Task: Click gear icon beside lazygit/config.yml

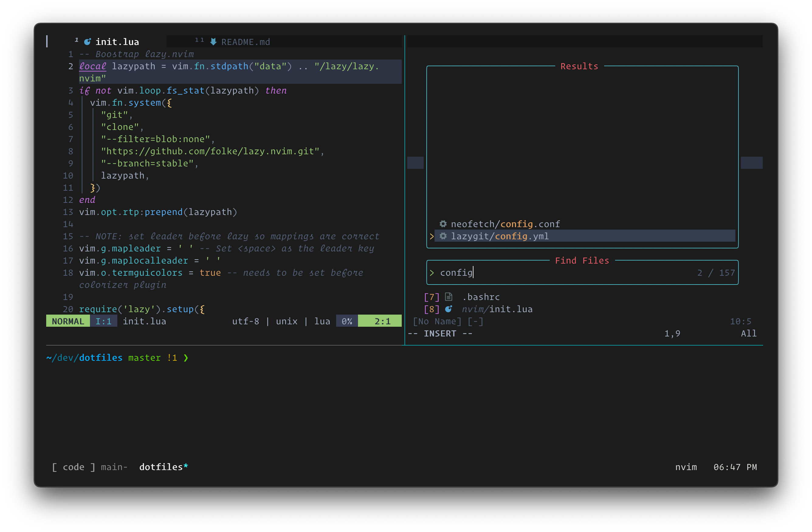Action: [443, 236]
